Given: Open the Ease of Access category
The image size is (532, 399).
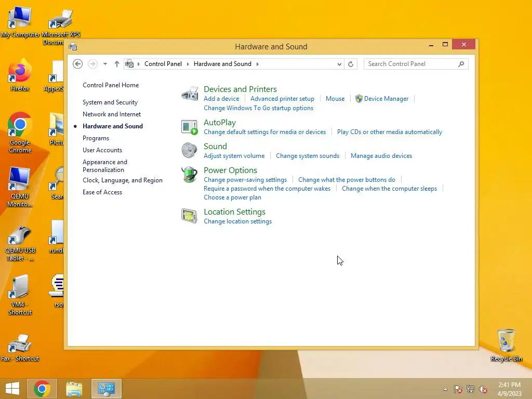Looking at the screenshot, I should pos(102,192).
